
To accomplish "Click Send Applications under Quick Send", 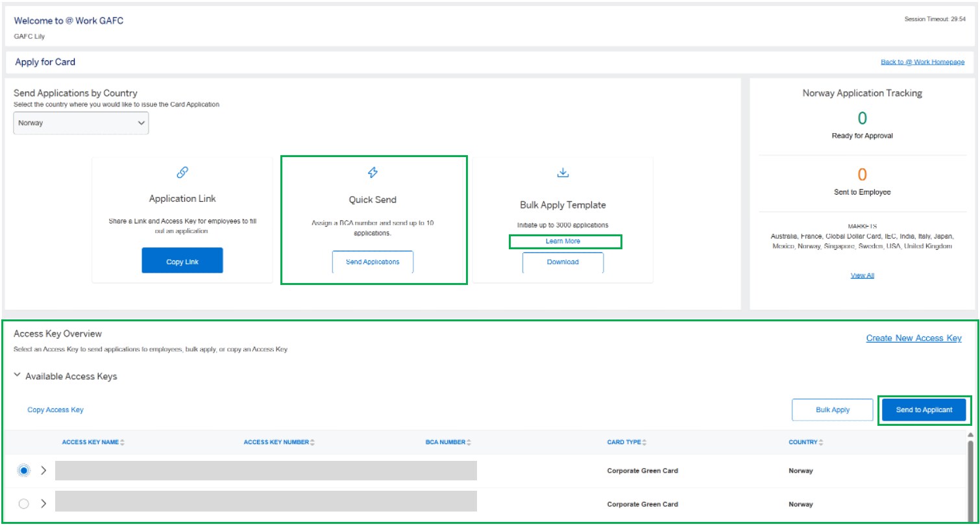I will [x=373, y=262].
